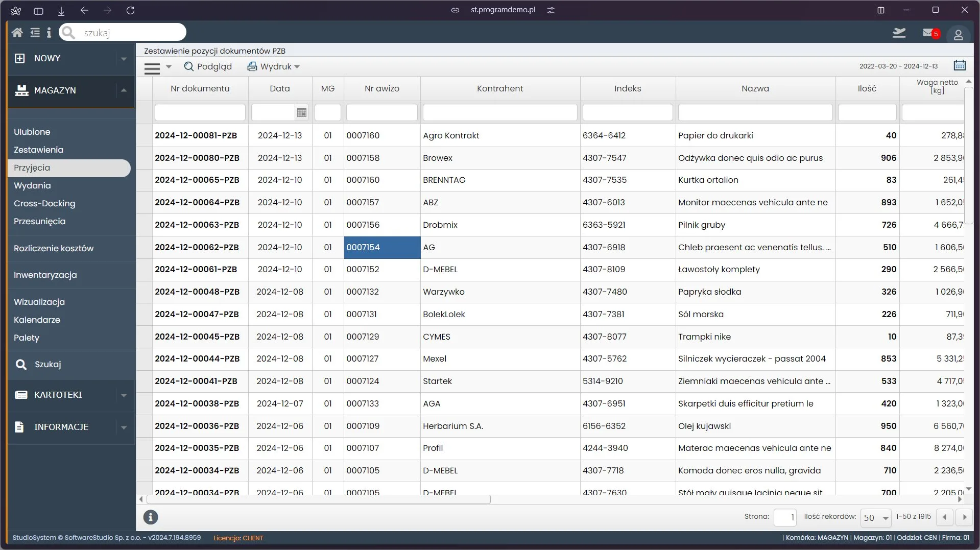The image size is (980, 550).
Task: Click the magnifier icon in the szukaj box
Action: (68, 33)
